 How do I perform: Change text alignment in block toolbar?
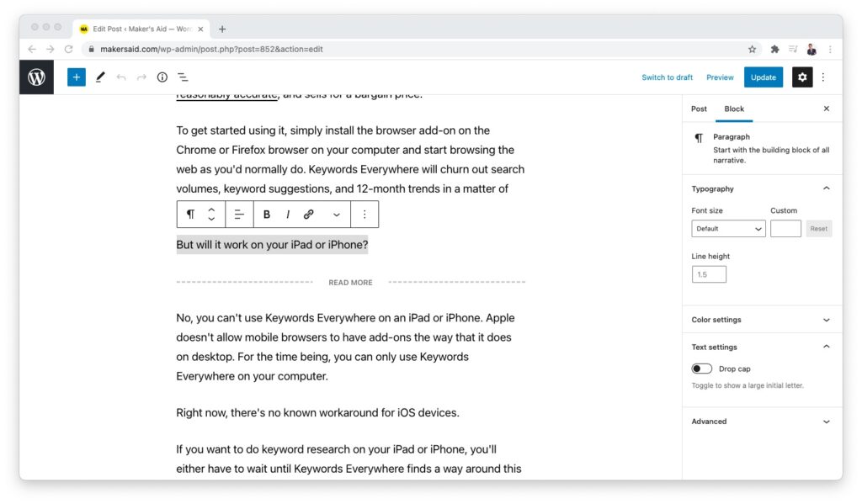coord(239,215)
